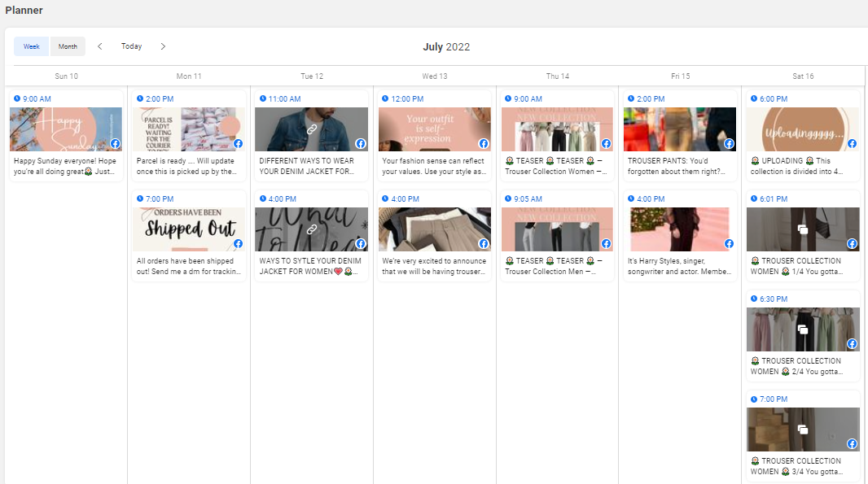Click Facebook icon on 11:00 AM denim jacket post
This screenshot has height=484, width=868.
[x=361, y=144]
